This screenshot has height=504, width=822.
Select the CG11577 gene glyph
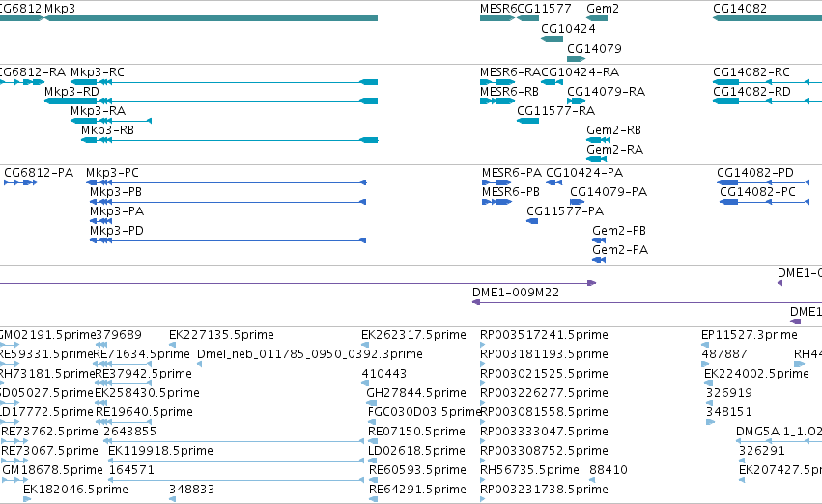pyautogui.click(x=528, y=18)
